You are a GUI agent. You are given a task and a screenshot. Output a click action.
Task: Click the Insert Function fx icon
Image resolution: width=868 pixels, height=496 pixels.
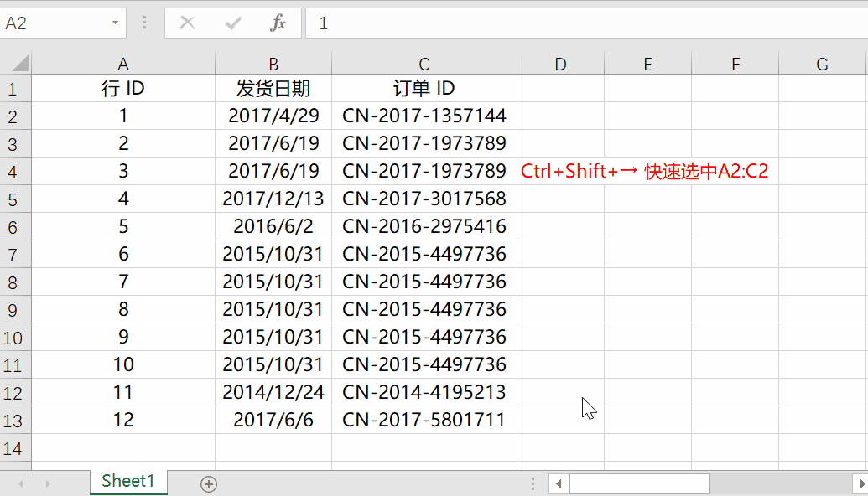[x=278, y=23]
